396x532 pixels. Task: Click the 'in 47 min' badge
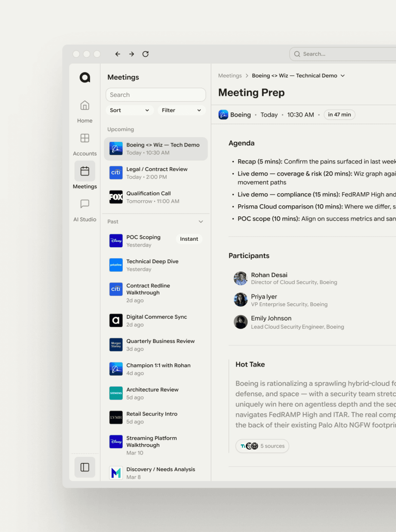point(339,115)
